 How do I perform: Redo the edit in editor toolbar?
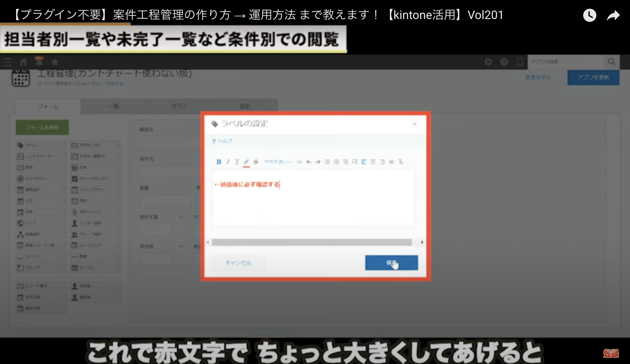coord(318,162)
